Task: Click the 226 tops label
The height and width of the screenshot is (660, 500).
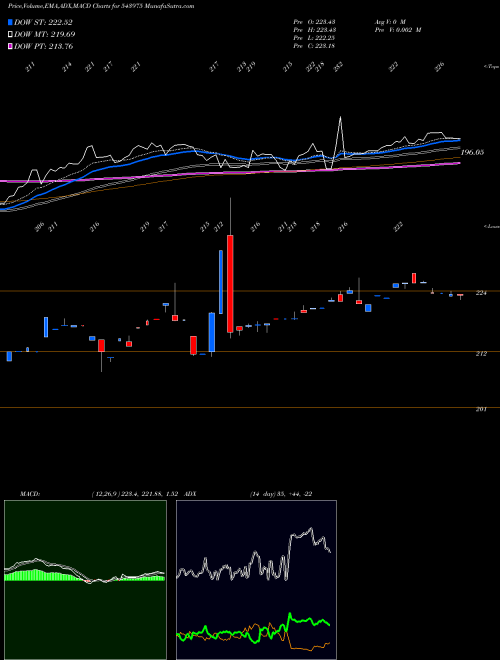Action: click(439, 67)
